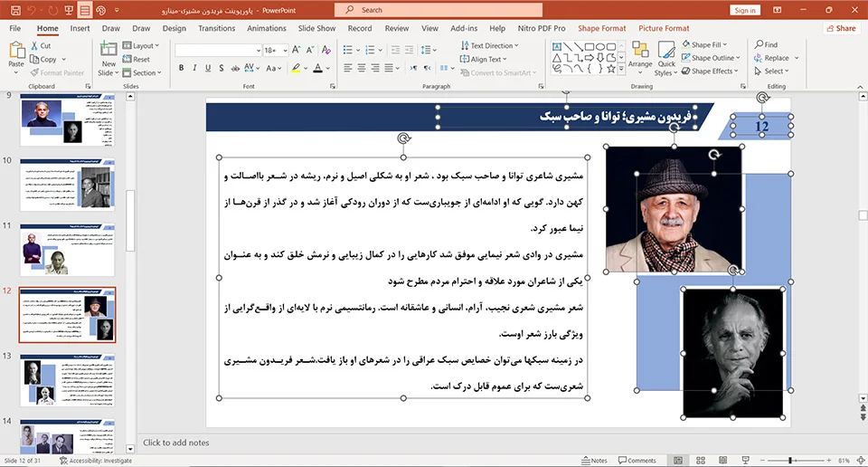Increase font size with the larger A icon
The width and height of the screenshot is (868, 467).
296,50
